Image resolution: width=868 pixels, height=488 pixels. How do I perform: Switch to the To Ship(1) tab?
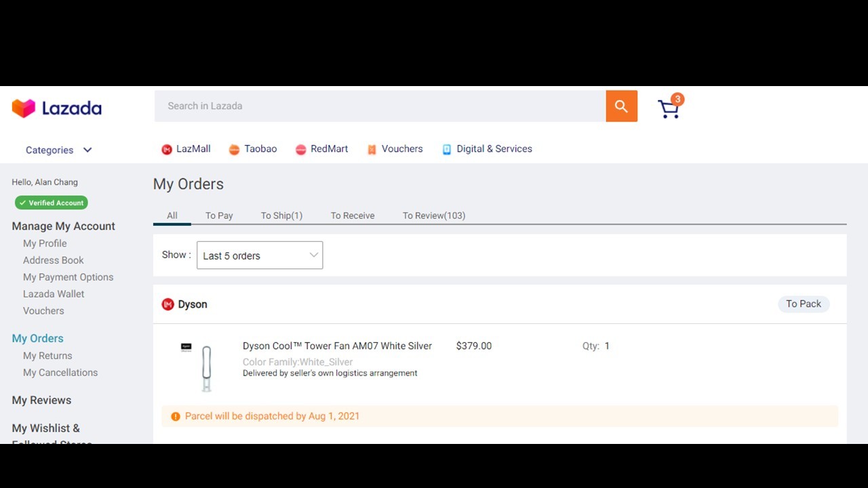pos(281,216)
